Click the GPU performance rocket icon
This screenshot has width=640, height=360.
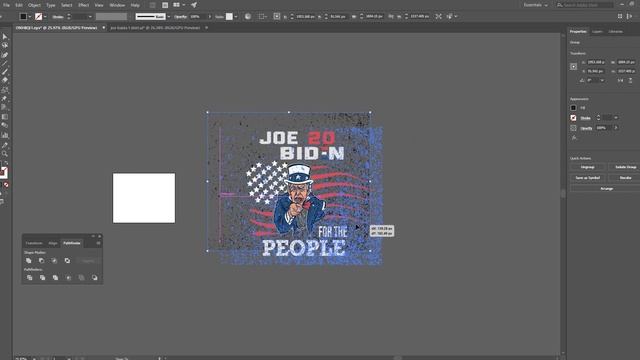194,5
